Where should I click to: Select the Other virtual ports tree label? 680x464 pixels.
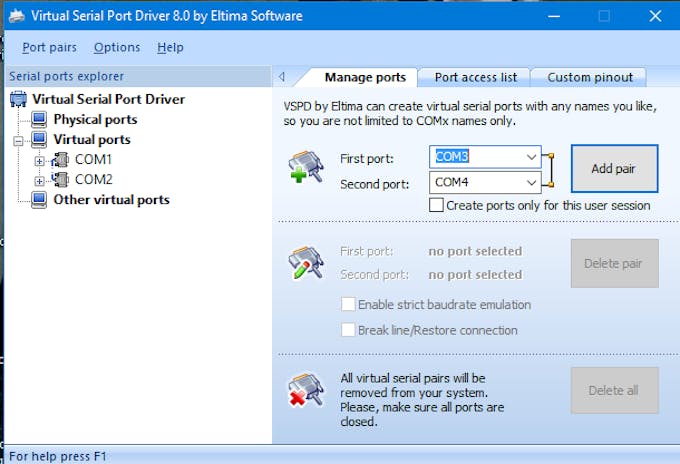111,199
